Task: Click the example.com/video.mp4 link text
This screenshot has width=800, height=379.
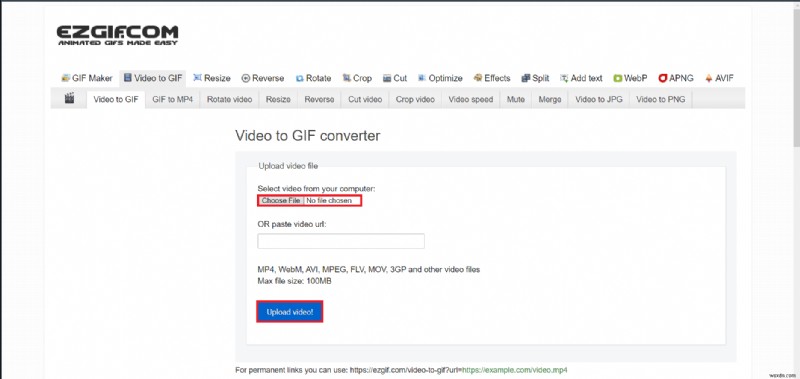Action: tap(515, 370)
